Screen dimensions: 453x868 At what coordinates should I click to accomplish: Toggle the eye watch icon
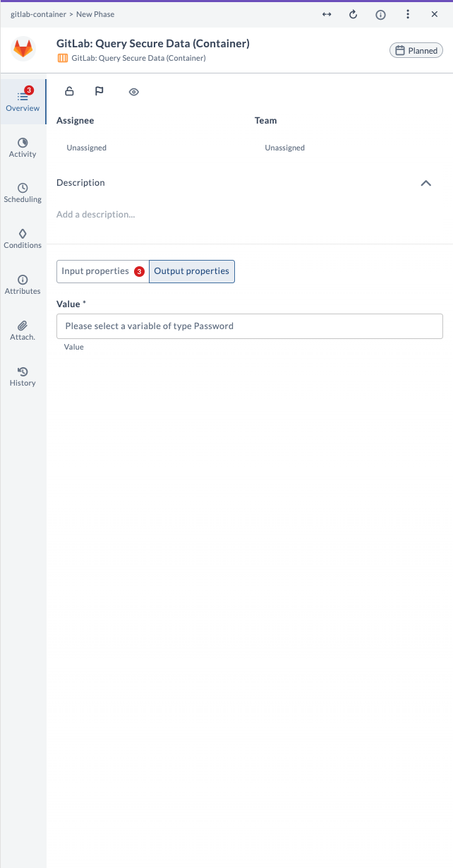134,92
